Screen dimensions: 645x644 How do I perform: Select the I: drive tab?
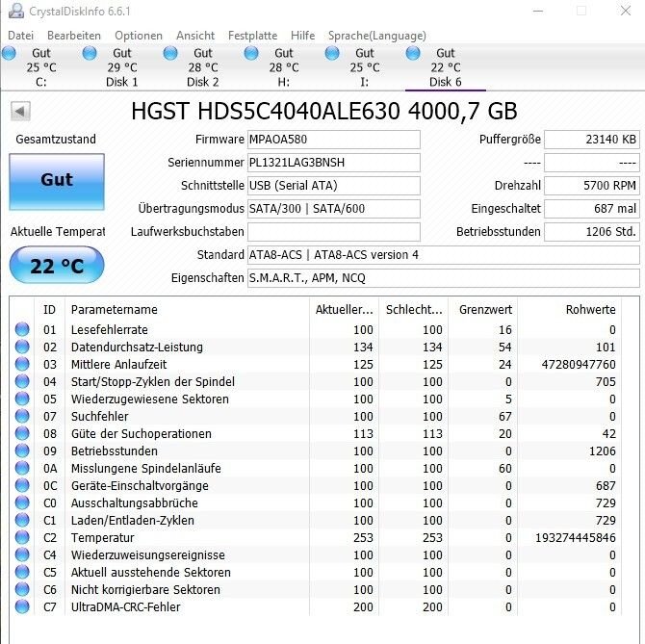tap(365, 67)
